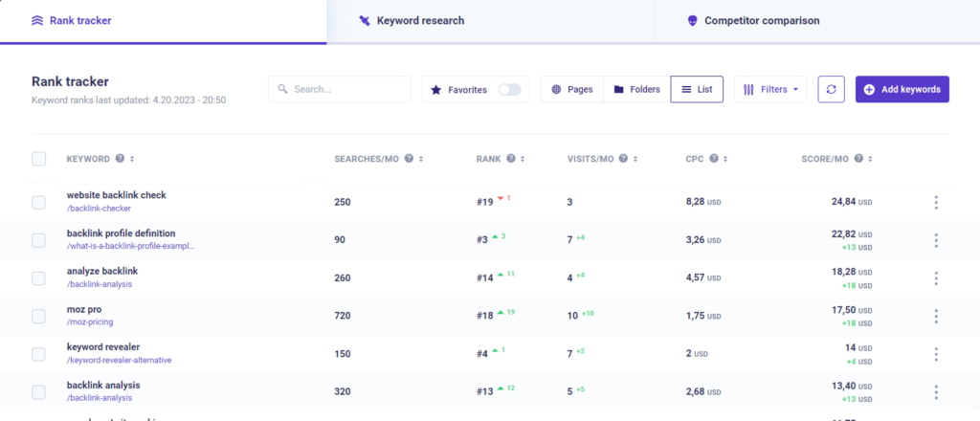Click the refresh ranks icon
Image resolution: width=980 pixels, height=421 pixels.
click(x=832, y=89)
